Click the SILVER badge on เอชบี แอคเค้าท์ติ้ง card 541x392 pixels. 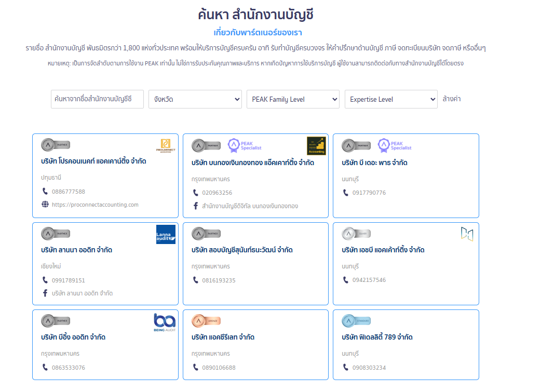point(356,234)
